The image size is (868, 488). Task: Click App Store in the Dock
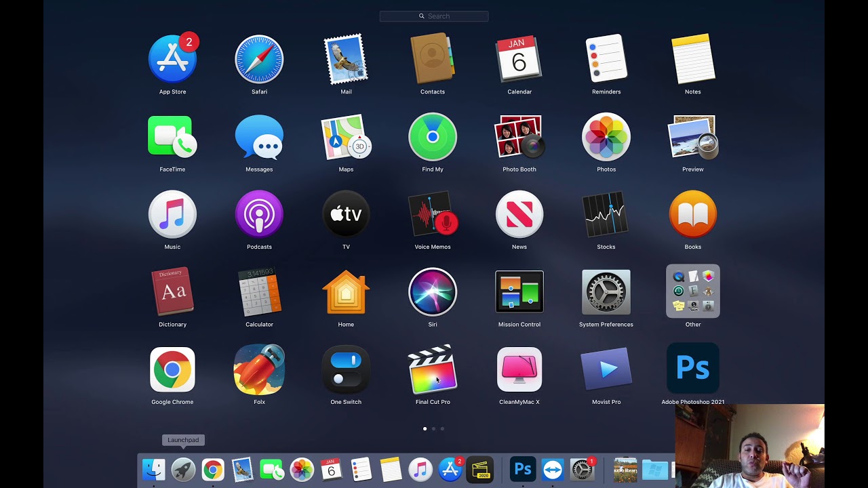pyautogui.click(x=450, y=470)
